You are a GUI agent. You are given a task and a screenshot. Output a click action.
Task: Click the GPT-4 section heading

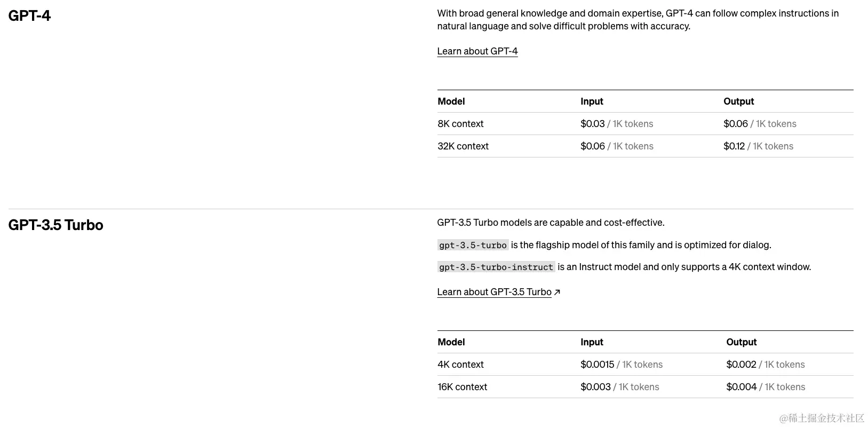point(30,15)
